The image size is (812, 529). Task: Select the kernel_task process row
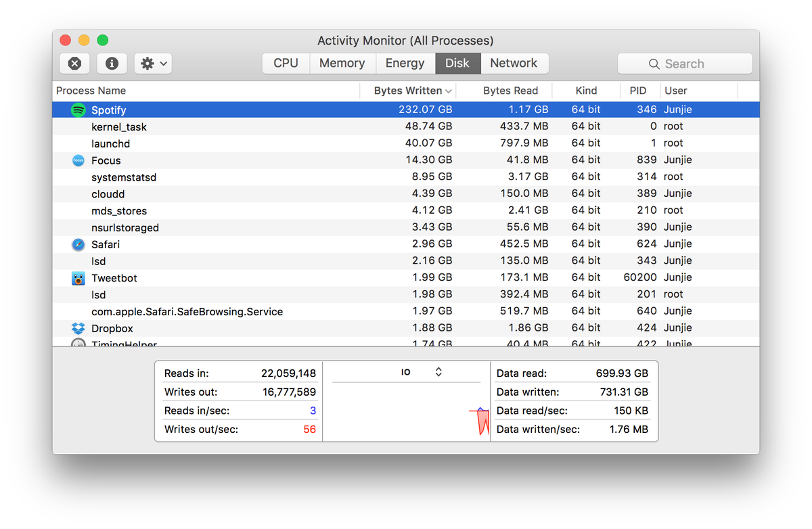tap(406, 127)
